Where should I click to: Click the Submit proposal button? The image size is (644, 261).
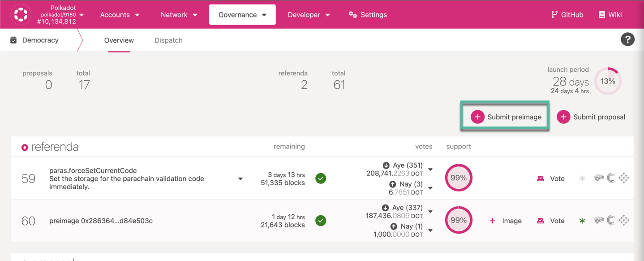click(591, 117)
